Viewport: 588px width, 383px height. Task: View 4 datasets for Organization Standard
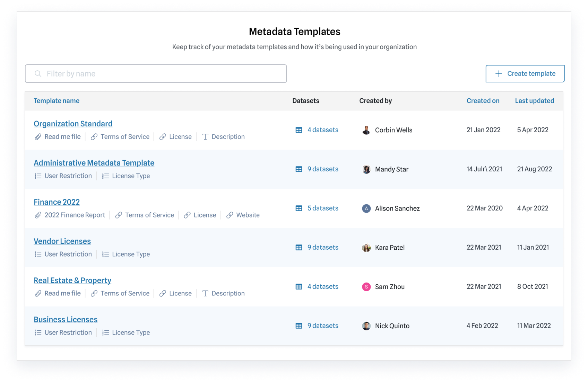323,130
